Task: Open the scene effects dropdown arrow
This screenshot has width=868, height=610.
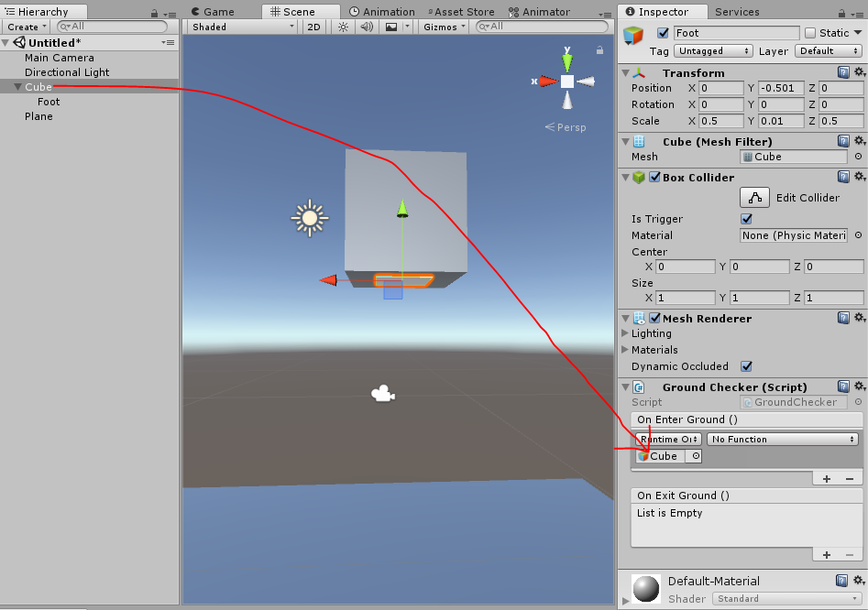Action: pos(408,27)
